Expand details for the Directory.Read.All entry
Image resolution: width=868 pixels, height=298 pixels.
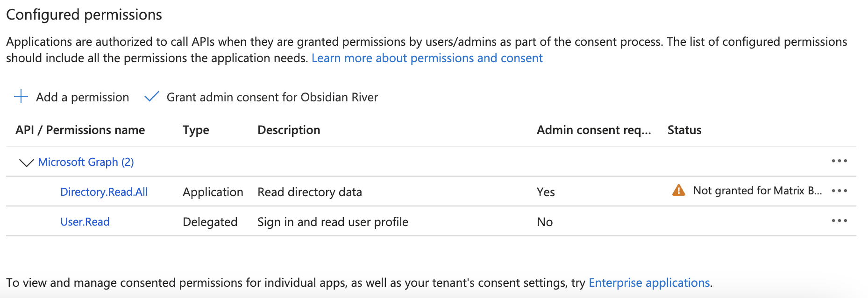click(x=104, y=192)
